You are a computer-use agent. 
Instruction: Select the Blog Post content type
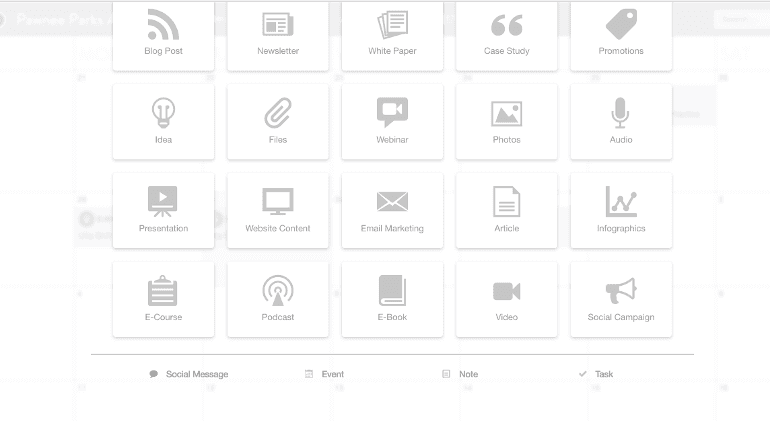pyautogui.click(x=163, y=34)
